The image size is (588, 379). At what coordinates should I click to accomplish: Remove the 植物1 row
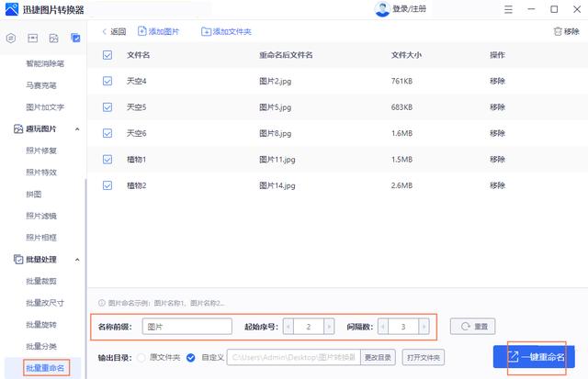(x=497, y=160)
